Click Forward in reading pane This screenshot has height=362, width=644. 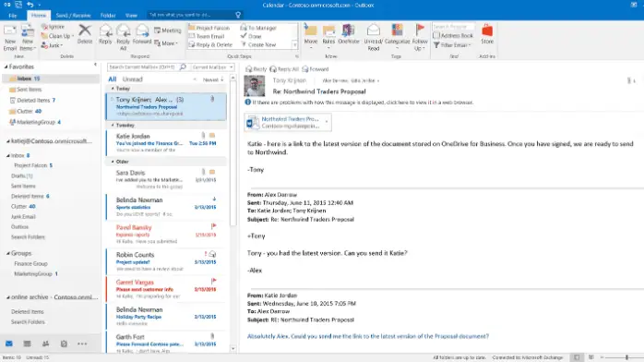pos(316,69)
